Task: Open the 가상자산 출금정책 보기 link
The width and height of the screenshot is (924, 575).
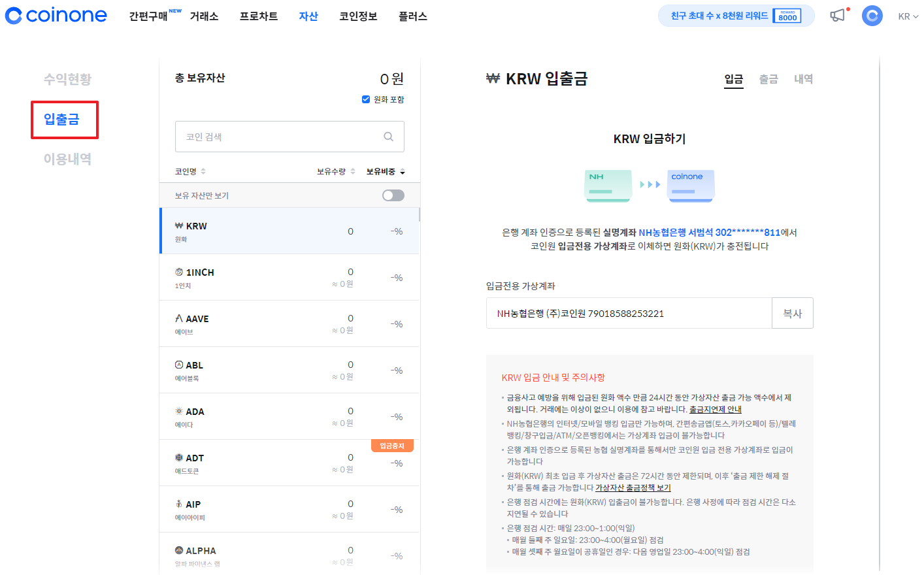Action: (x=633, y=488)
